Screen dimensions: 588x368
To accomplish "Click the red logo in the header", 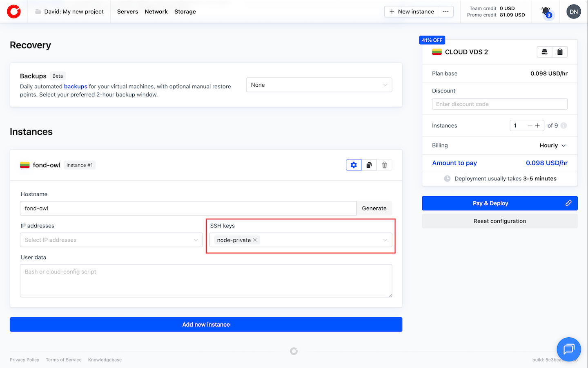I will tap(14, 11).
